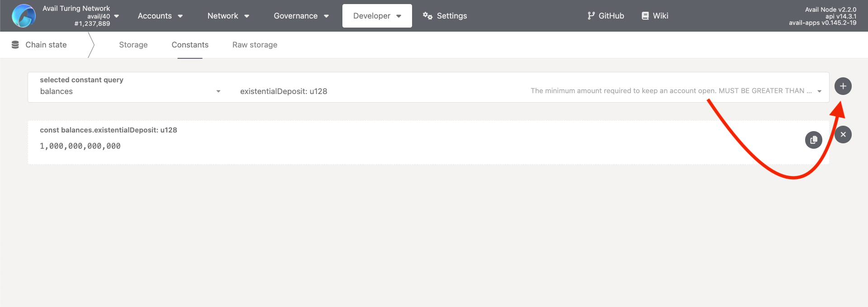The height and width of the screenshot is (307, 868).
Task: Open the Governance dropdown menu
Action: click(x=301, y=16)
